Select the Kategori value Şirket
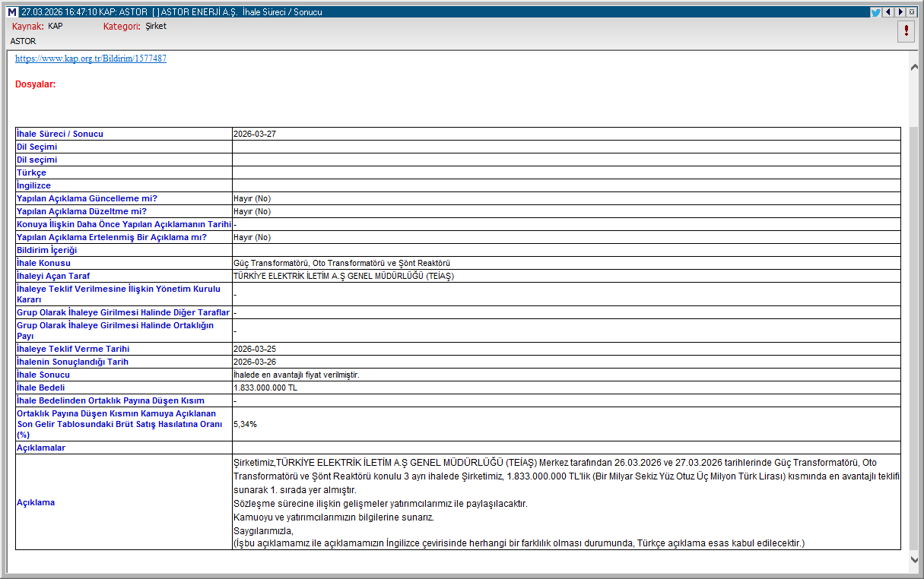924x579 pixels. (155, 26)
